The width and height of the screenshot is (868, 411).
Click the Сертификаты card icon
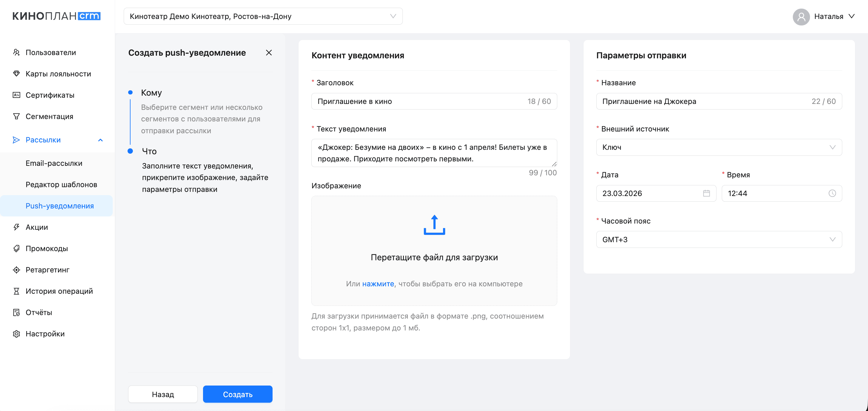16,95
